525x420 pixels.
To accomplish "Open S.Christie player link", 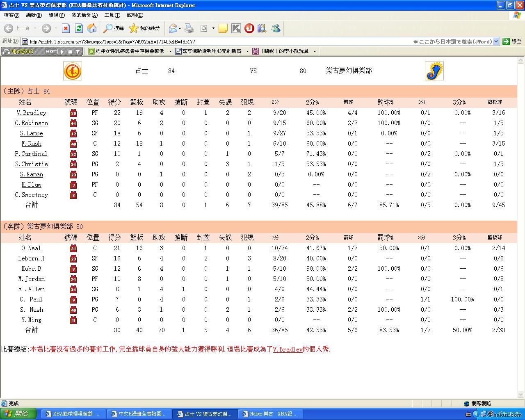I will click(32, 164).
